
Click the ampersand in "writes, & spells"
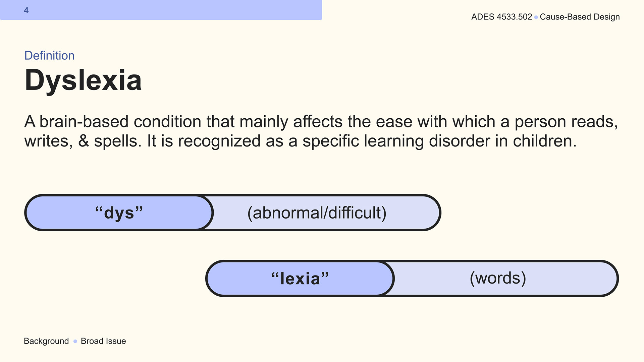(84, 141)
